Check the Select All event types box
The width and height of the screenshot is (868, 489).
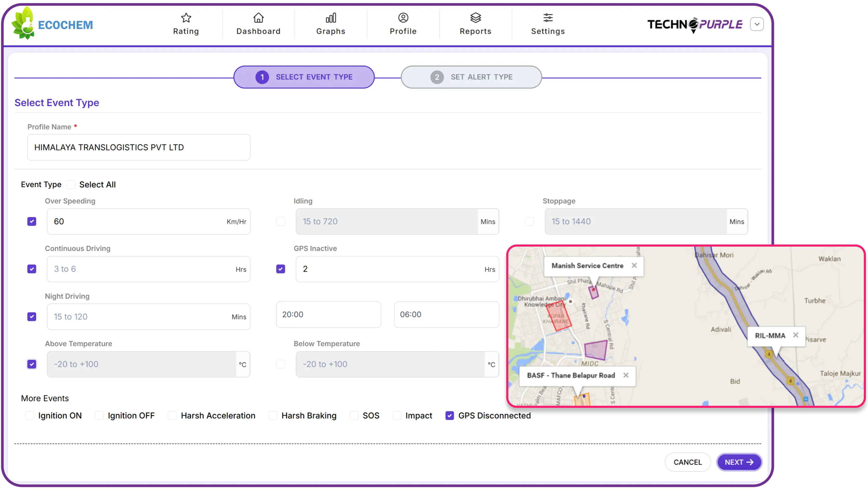[70, 184]
